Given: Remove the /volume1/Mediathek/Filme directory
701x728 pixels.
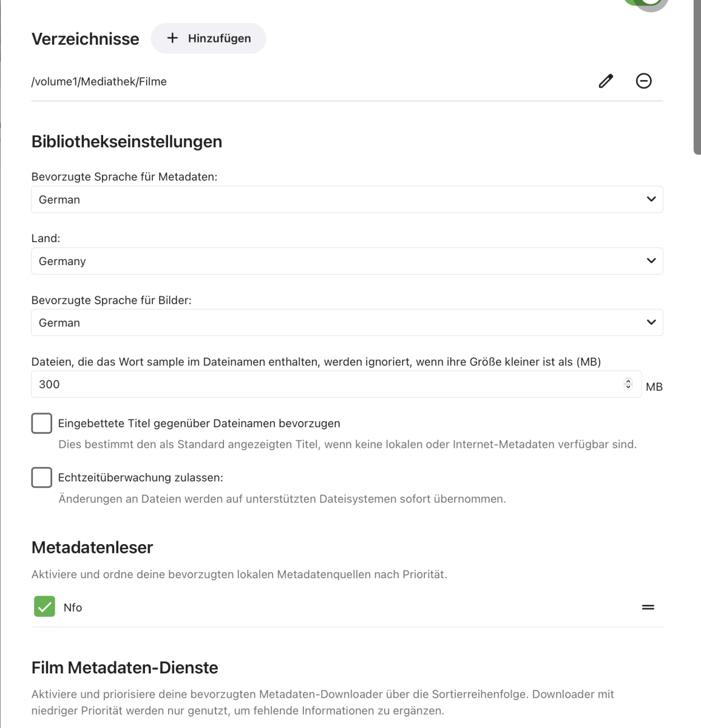Looking at the screenshot, I should [x=644, y=81].
